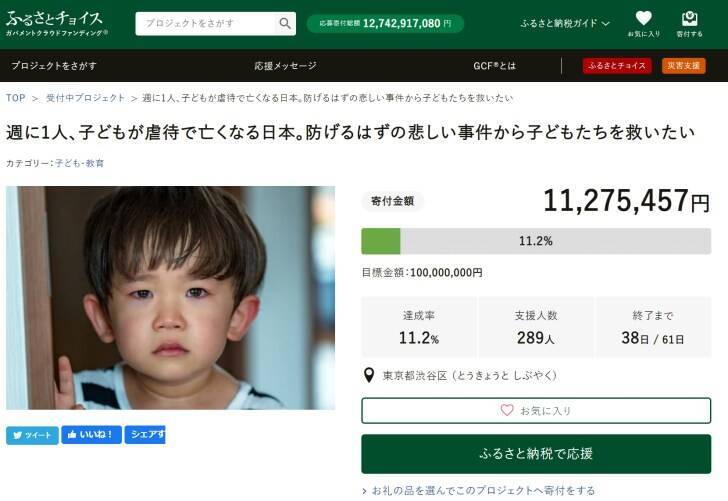Click the orange 災害支援 button
The image size is (728, 501).
click(x=683, y=66)
